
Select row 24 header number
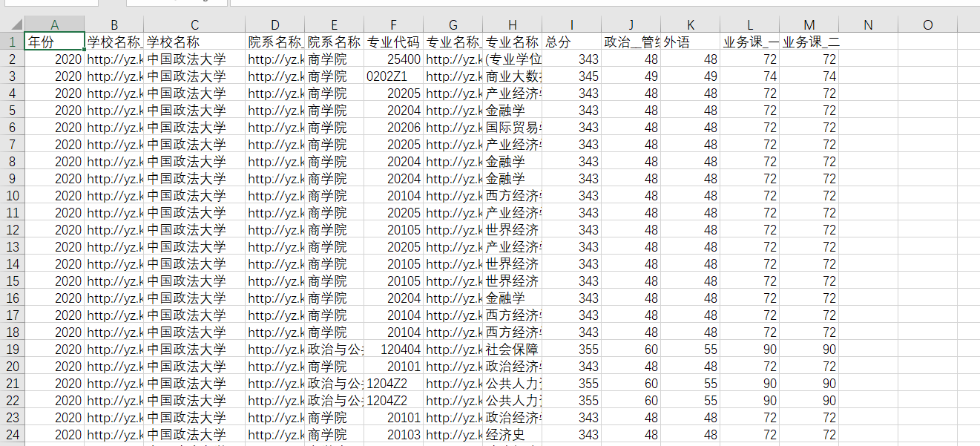[x=13, y=434]
